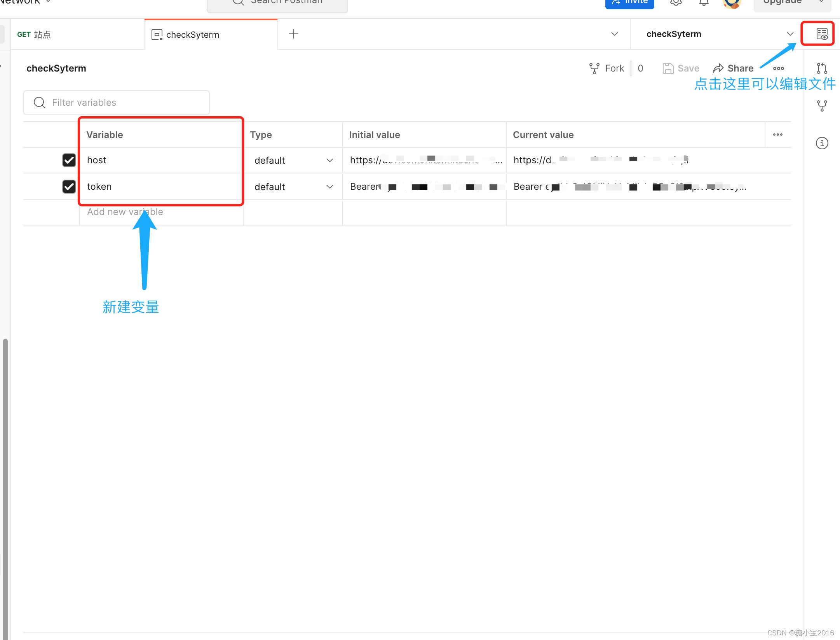Open the settings gear icon
Screen dimensions: 840x640
click(x=676, y=3)
